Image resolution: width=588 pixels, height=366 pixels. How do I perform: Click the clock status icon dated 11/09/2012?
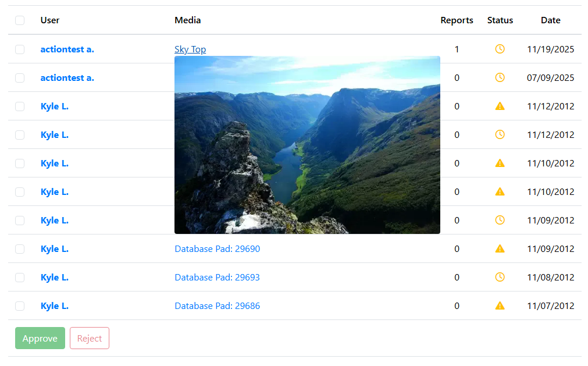pyautogui.click(x=500, y=220)
